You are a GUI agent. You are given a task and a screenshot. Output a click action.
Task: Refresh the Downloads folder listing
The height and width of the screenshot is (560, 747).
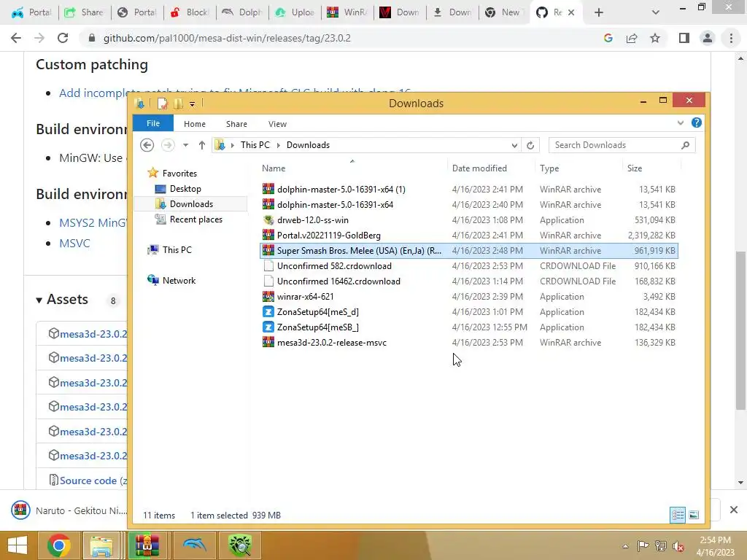[x=530, y=145]
